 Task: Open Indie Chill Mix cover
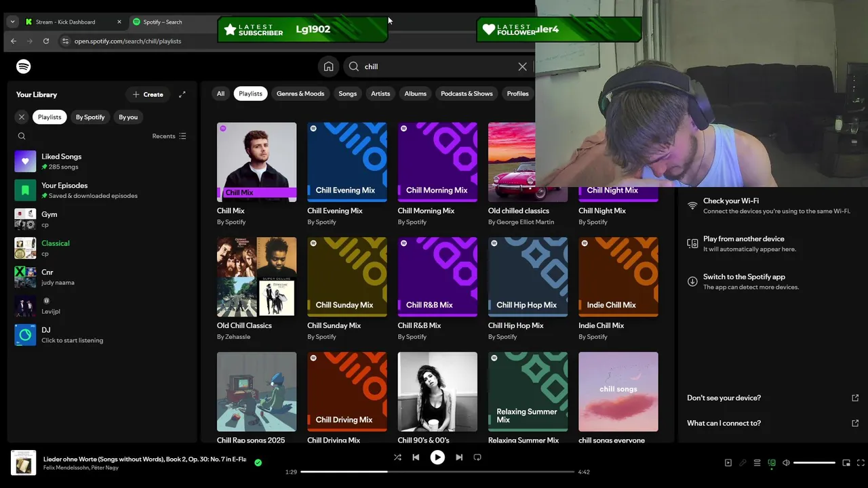click(618, 277)
